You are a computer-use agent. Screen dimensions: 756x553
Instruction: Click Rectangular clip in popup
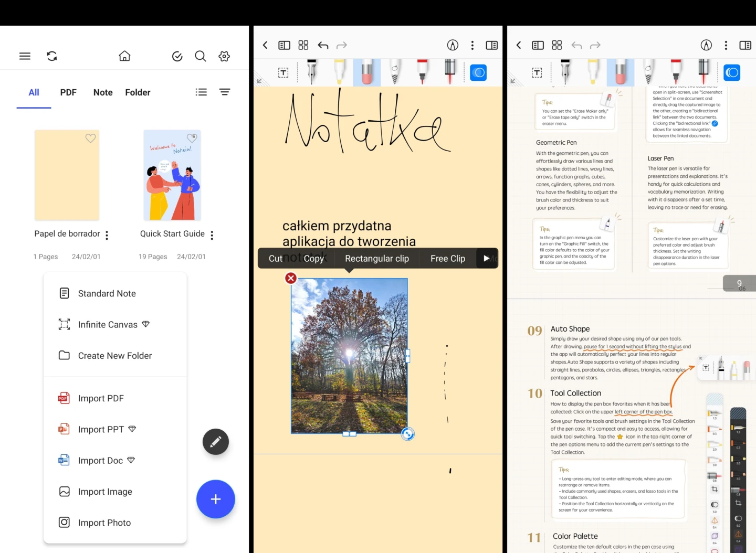point(377,259)
